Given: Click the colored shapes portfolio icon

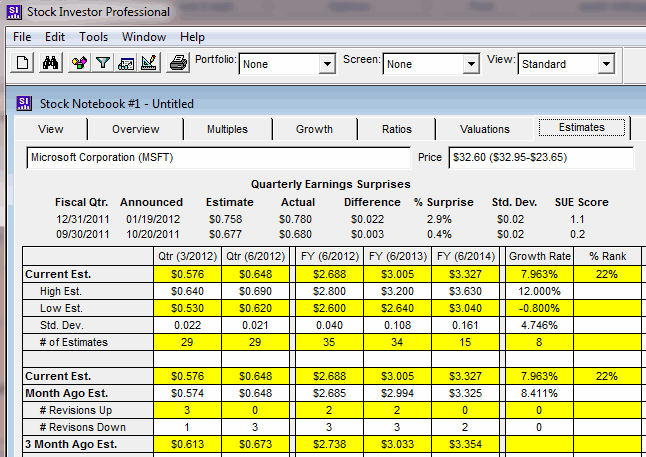Looking at the screenshot, I should (79, 64).
